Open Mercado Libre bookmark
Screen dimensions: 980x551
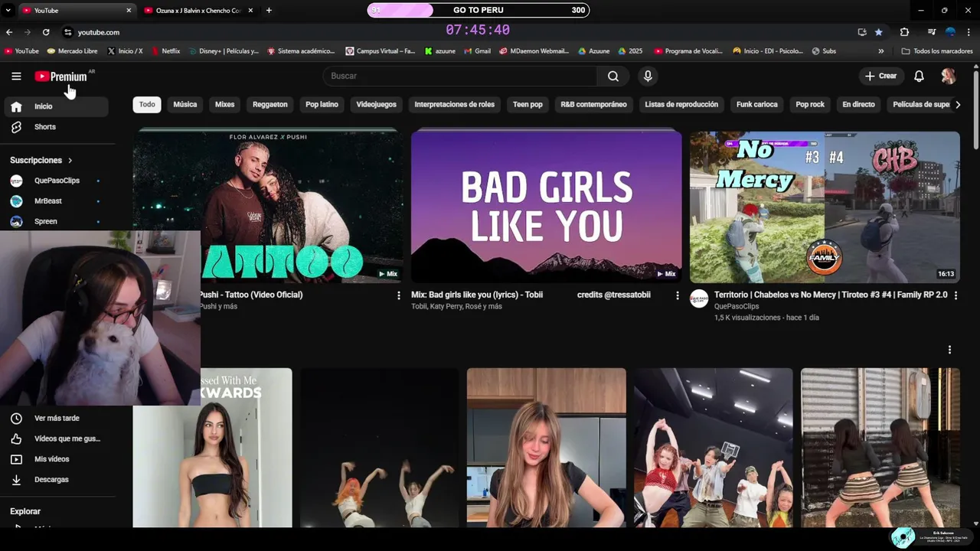point(73,51)
